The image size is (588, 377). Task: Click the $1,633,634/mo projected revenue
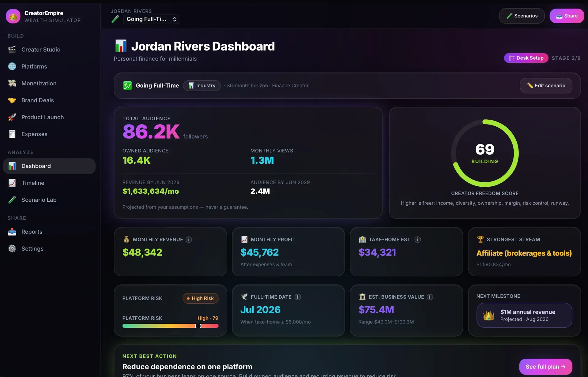click(x=150, y=191)
